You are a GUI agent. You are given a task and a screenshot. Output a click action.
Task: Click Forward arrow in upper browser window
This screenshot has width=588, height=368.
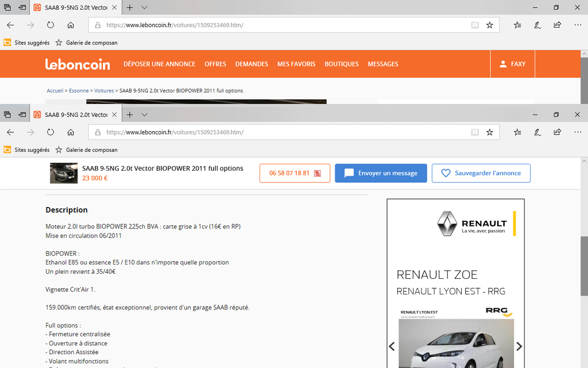click(x=30, y=25)
